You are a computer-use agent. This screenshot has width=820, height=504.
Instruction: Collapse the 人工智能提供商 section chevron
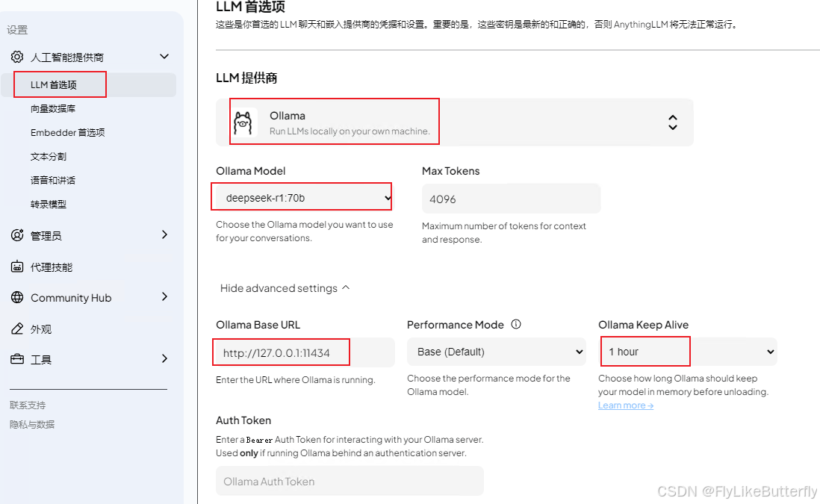(x=164, y=57)
